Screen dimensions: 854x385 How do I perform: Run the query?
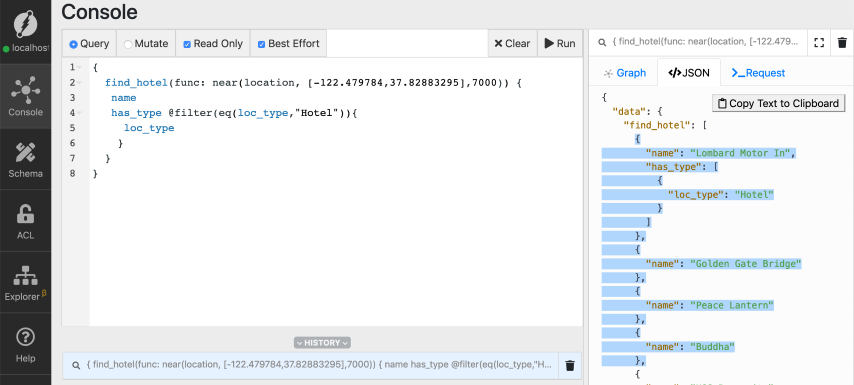tap(560, 44)
